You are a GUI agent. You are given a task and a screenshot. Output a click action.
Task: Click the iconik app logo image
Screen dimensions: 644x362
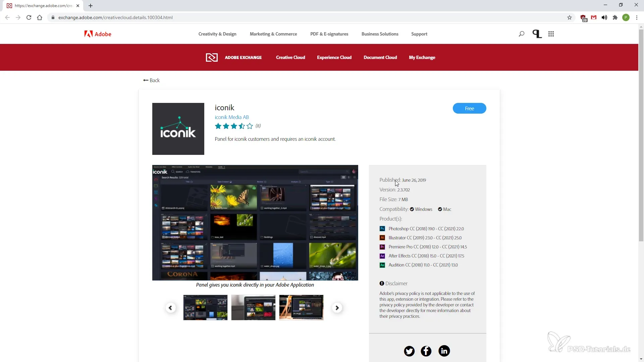[x=178, y=129]
